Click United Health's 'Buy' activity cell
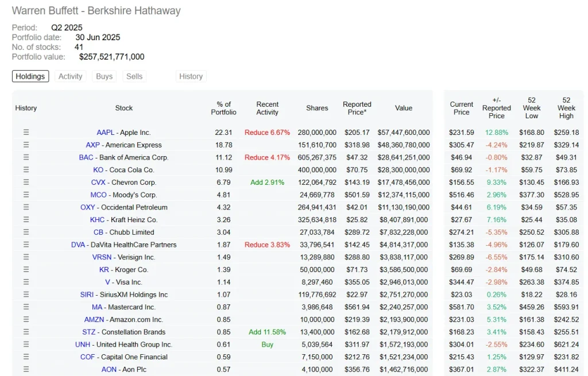The width and height of the screenshot is (588, 376). [x=268, y=344]
